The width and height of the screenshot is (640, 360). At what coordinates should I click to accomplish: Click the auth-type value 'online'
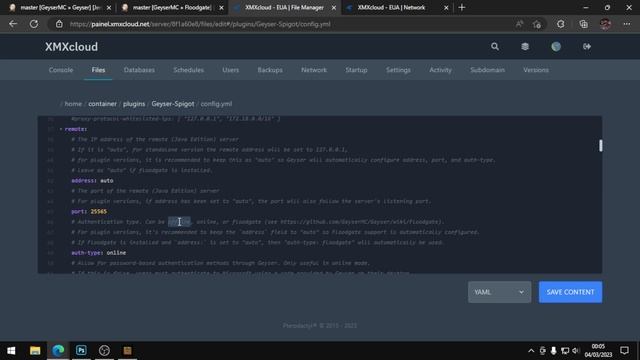pyautogui.click(x=116, y=253)
